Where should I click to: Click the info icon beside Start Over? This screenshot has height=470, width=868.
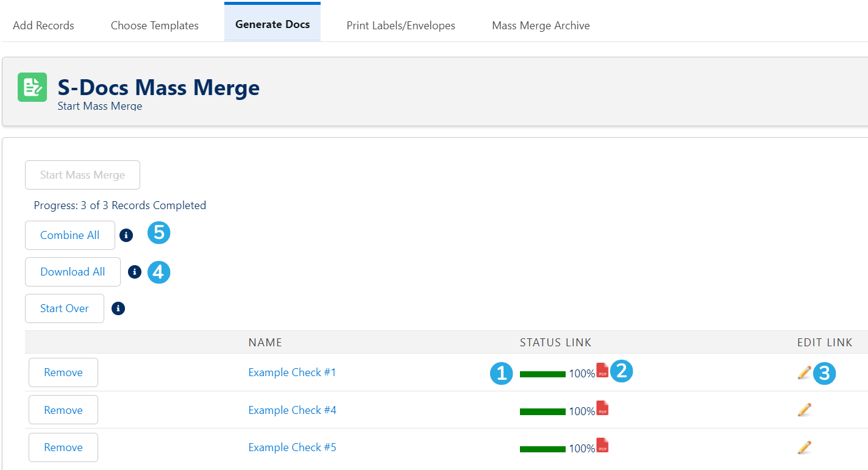(118, 308)
